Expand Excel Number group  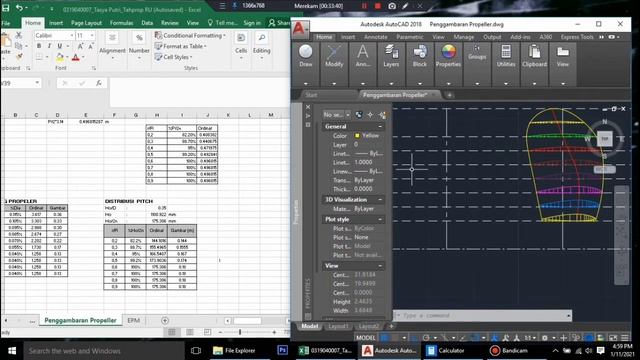pyautogui.click(x=139, y=46)
